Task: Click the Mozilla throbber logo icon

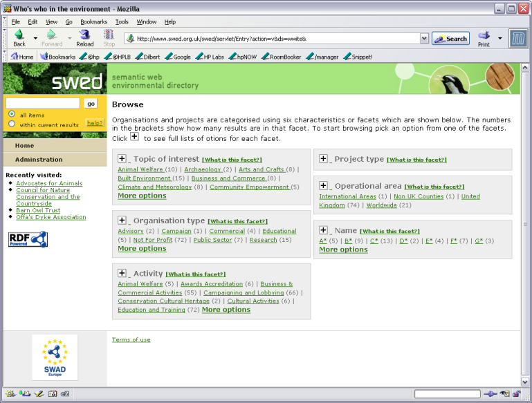Action: coord(518,39)
